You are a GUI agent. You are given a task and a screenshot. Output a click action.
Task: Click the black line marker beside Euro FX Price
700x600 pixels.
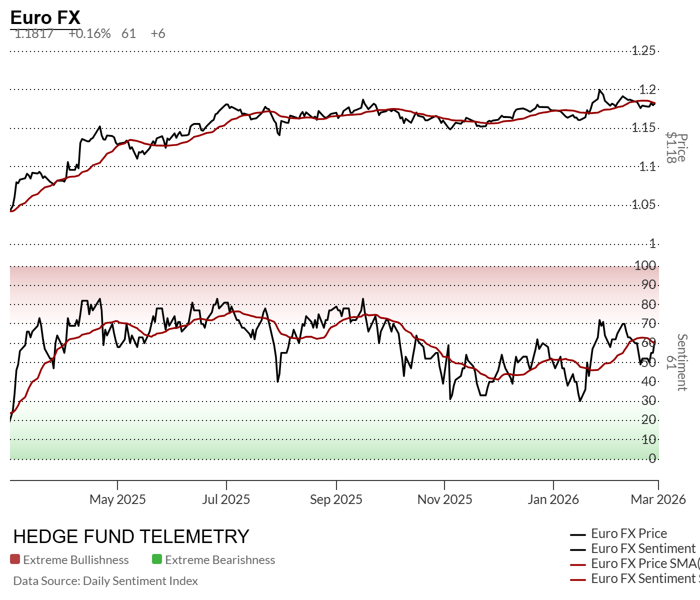point(578,534)
